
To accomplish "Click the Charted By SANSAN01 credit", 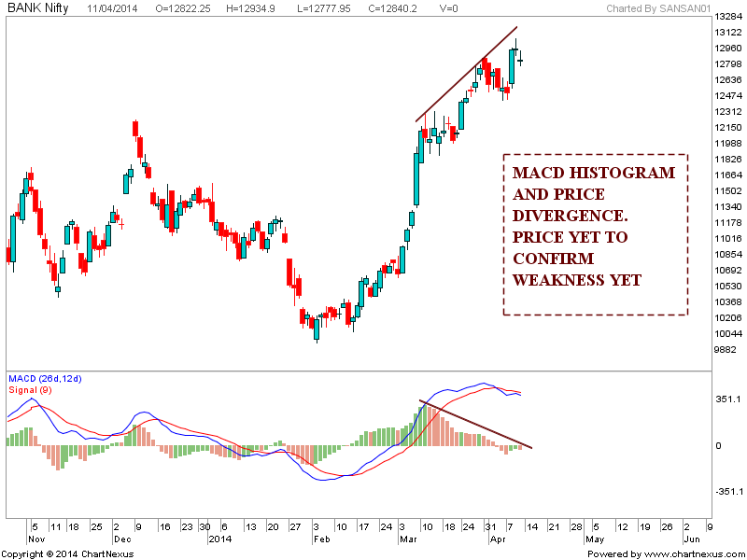I will pos(658,8).
